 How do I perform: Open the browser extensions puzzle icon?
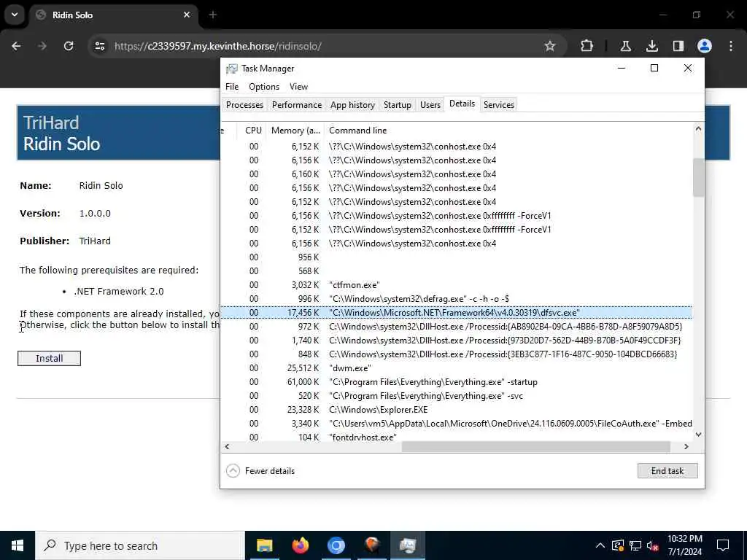tap(587, 46)
